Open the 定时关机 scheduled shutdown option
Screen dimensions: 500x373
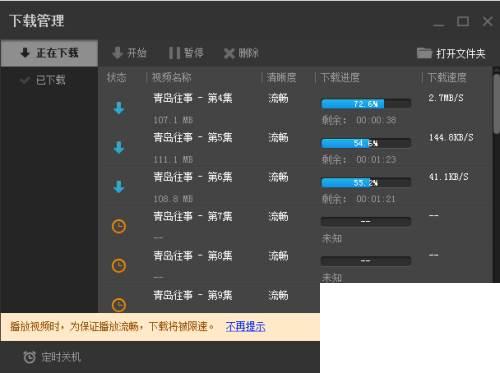pyautogui.click(x=52, y=357)
